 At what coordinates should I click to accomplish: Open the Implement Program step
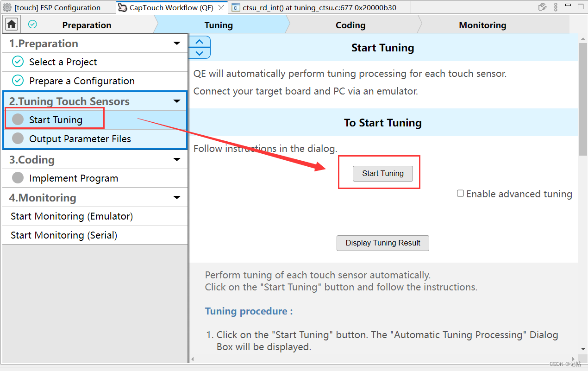click(95, 178)
